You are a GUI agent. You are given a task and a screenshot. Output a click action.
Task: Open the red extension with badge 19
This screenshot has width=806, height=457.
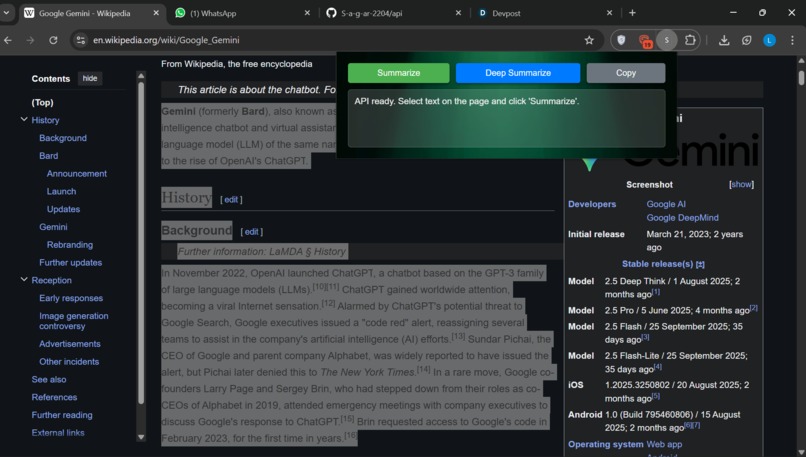645,41
